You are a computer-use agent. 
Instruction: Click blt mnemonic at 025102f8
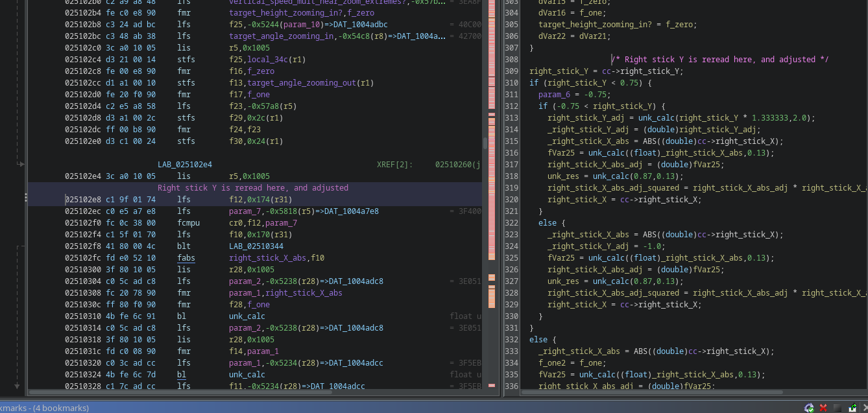click(184, 246)
